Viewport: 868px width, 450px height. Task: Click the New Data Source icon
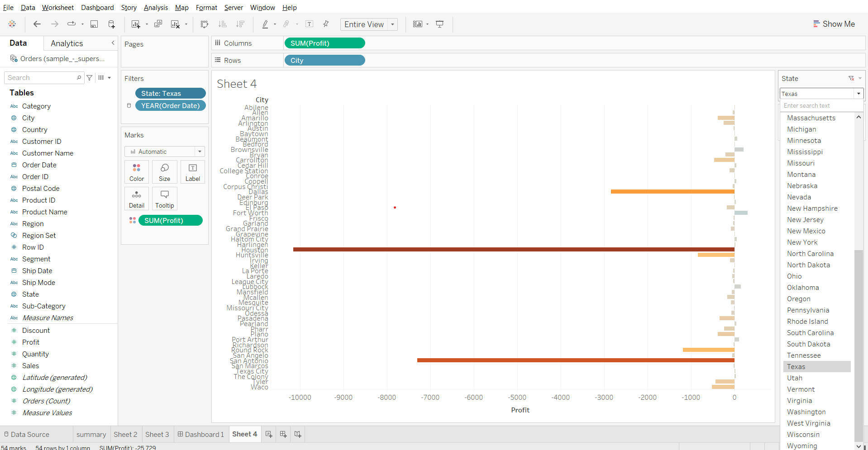(111, 24)
